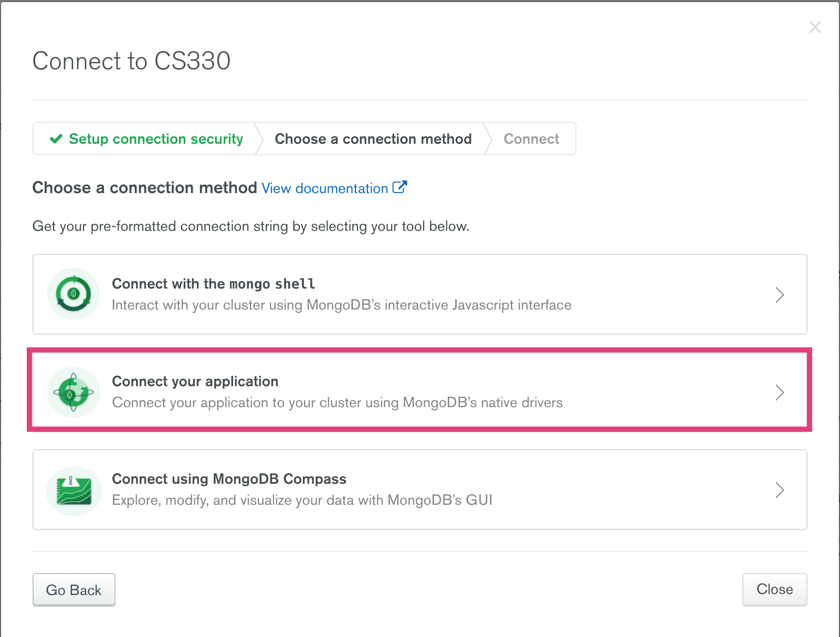Click the green checkmark on the security step
Image resolution: width=840 pixels, height=637 pixels.
point(56,139)
